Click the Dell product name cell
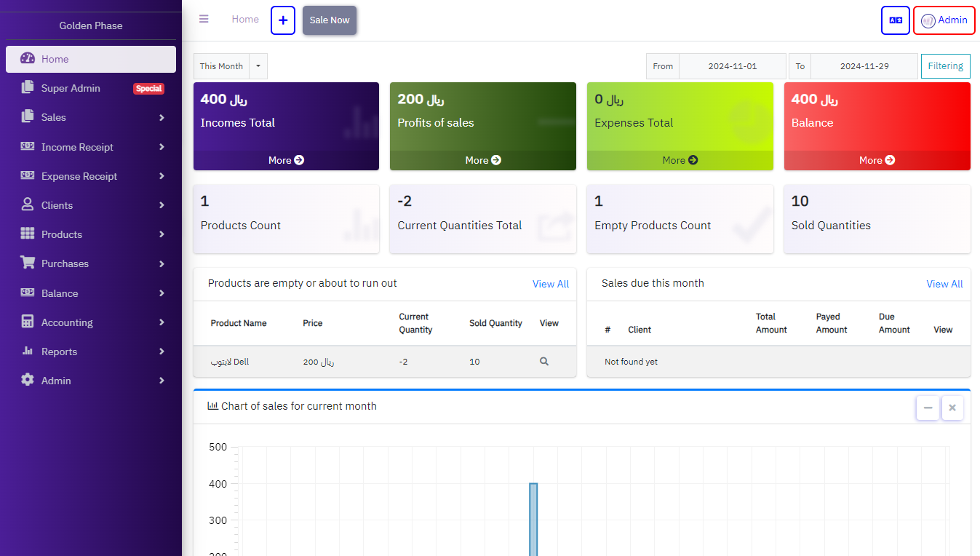 click(x=230, y=362)
